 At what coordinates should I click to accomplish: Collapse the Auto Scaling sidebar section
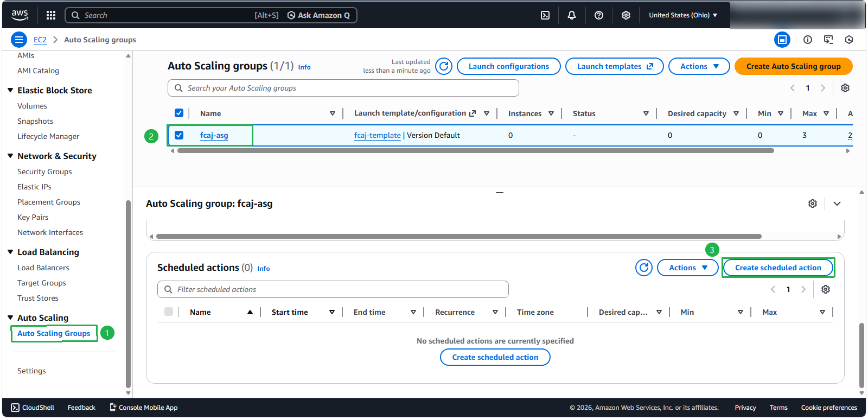(10, 318)
